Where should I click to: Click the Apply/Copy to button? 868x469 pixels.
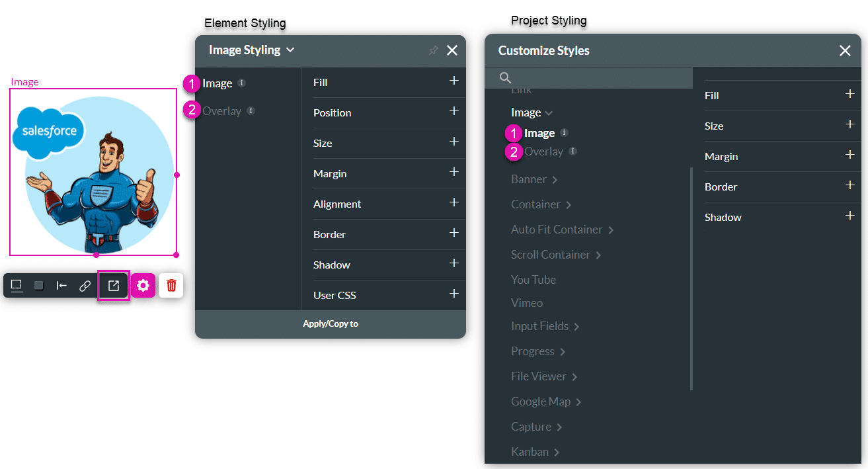[x=330, y=323]
